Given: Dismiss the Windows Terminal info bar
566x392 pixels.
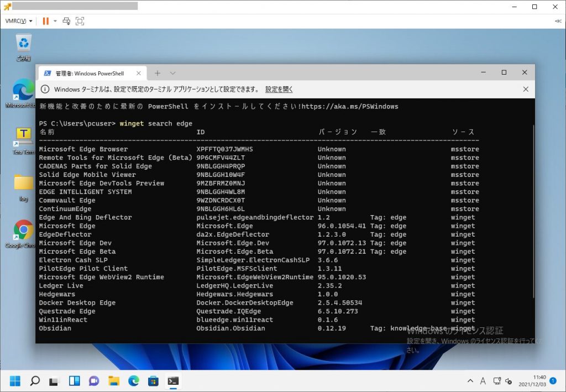Looking at the screenshot, I should pos(526,89).
